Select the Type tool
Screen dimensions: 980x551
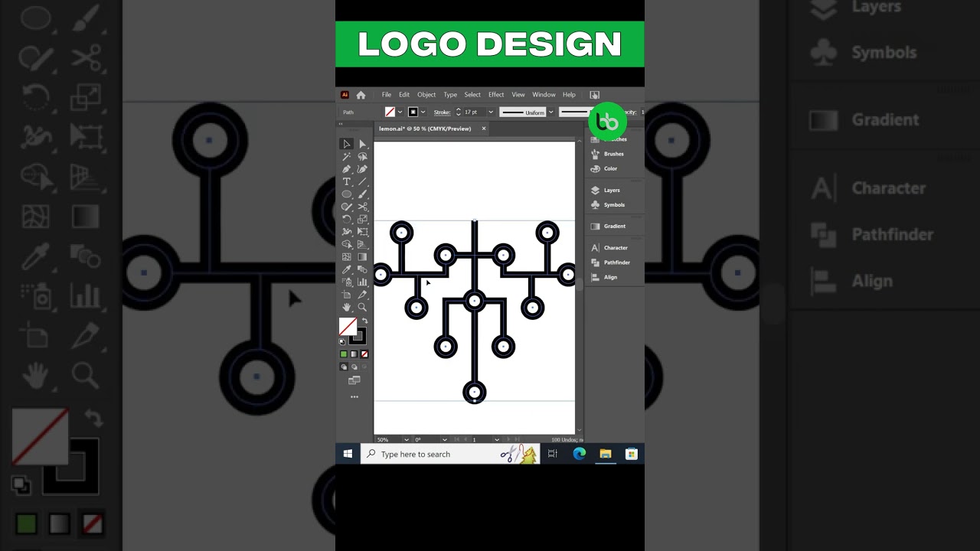pos(346,181)
